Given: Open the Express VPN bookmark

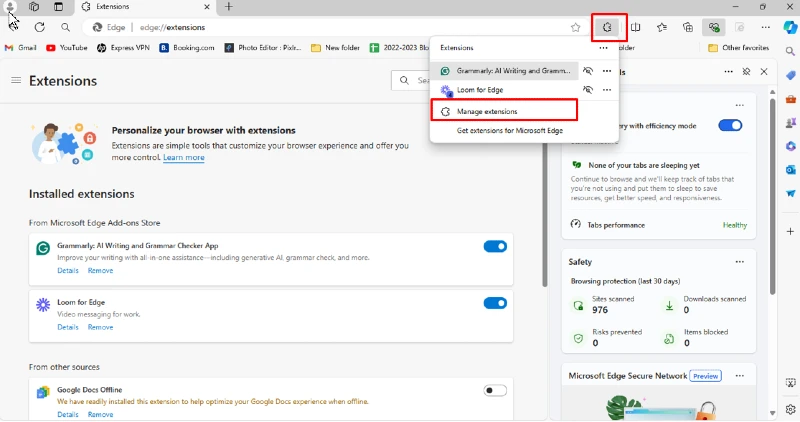Looking at the screenshot, I should [x=123, y=47].
